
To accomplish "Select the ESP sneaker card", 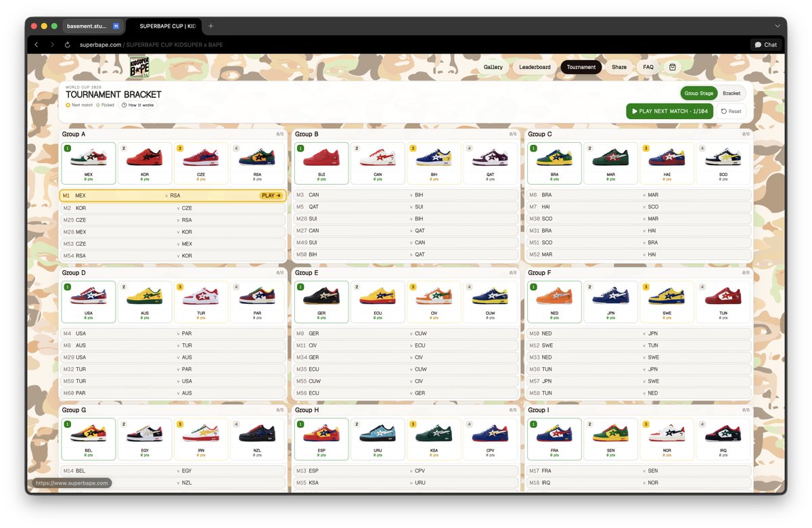I will tap(321, 439).
